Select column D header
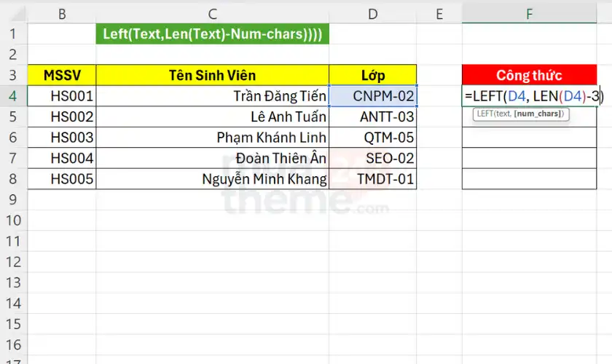 tap(373, 14)
